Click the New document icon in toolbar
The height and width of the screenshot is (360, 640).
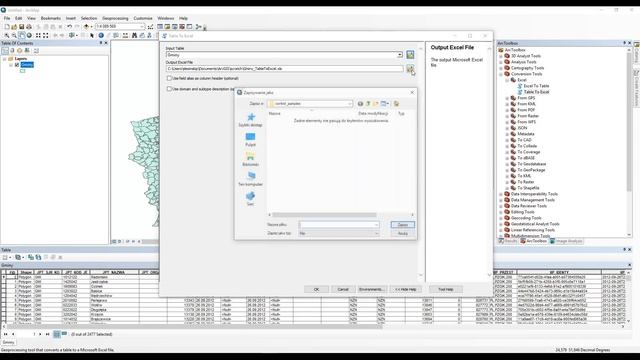click(7, 27)
